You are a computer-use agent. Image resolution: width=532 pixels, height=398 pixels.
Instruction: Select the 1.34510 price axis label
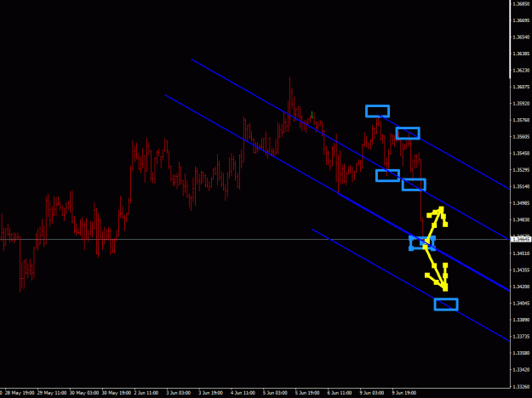coord(522,253)
